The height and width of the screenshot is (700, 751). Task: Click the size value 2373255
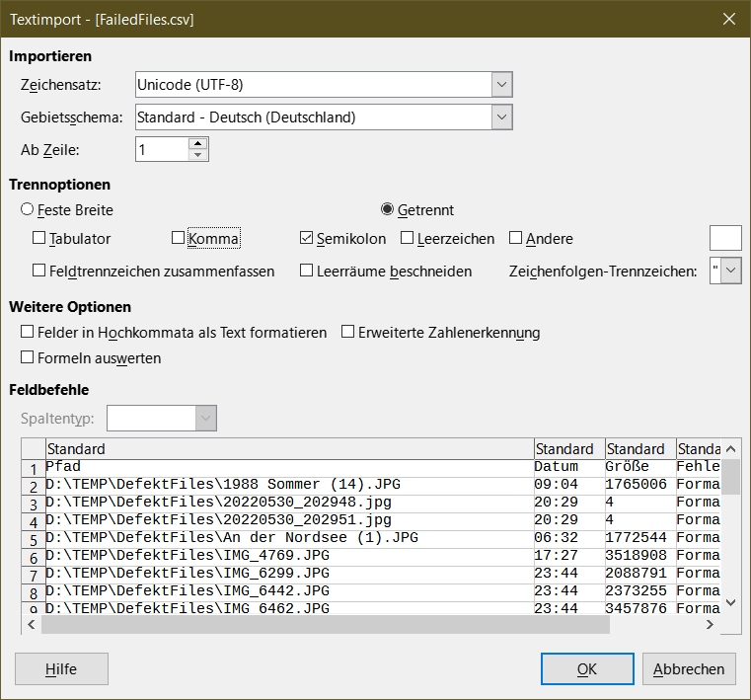click(x=640, y=590)
